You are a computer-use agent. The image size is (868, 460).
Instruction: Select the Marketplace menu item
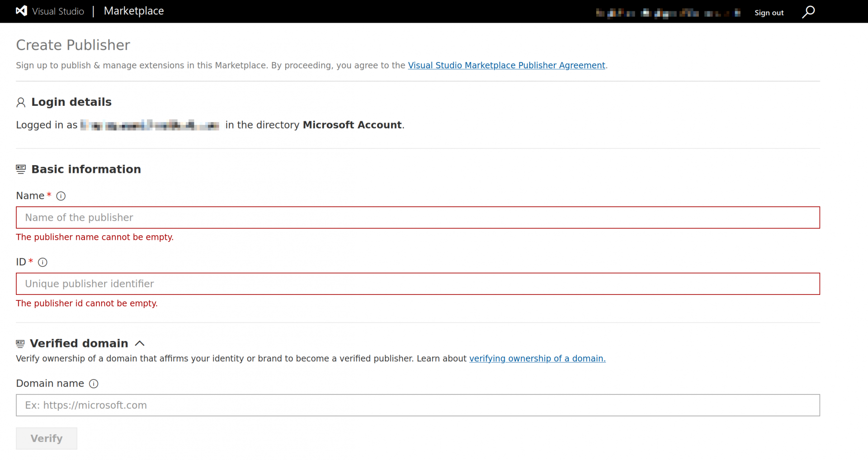click(133, 11)
